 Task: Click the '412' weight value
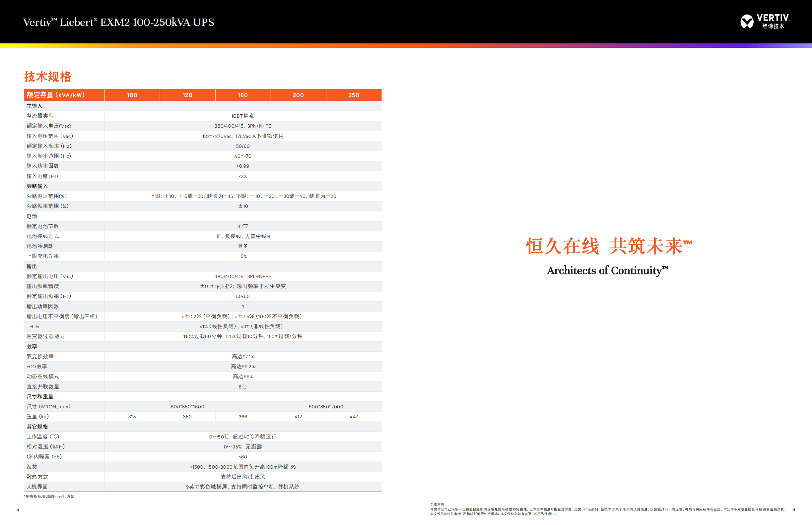tap(298, 417)
